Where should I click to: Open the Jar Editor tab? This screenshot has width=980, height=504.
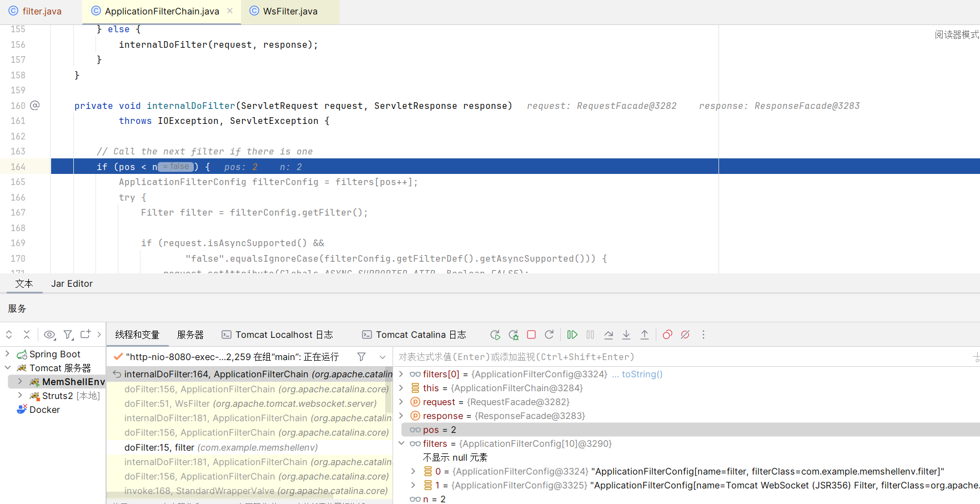point(72,283)
